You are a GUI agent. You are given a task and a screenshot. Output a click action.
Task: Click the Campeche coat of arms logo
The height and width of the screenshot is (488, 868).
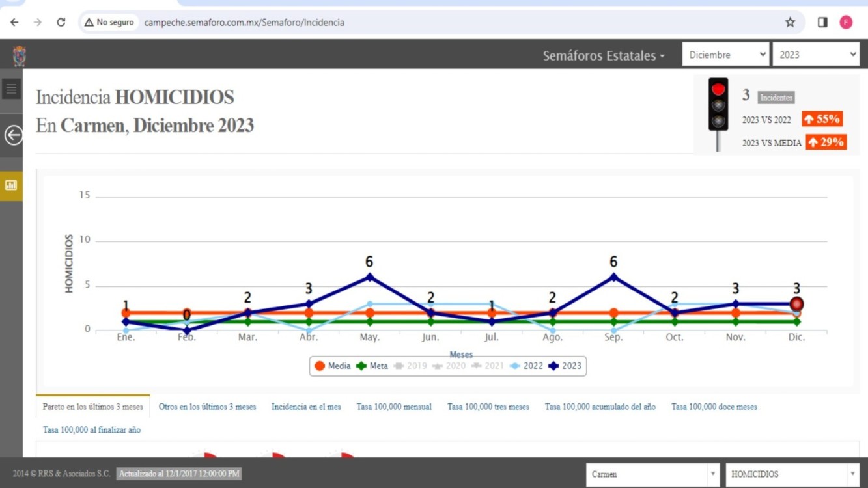click(20, 56)
